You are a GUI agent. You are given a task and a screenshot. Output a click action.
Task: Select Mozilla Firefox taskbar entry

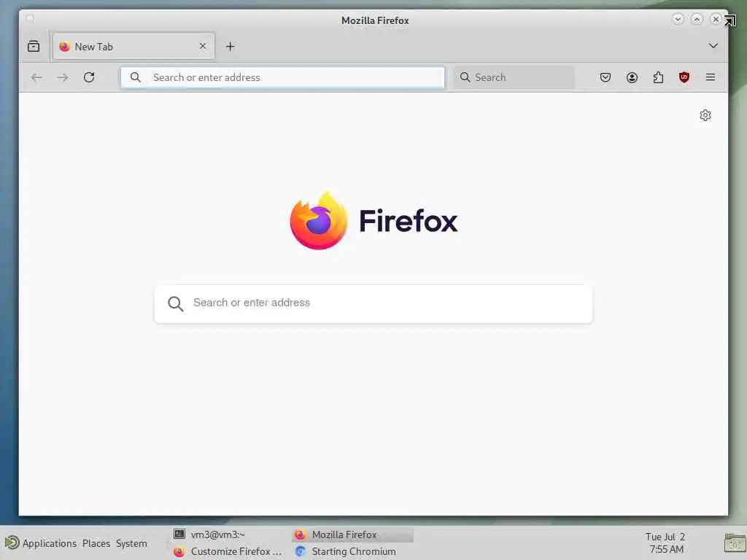click(352, 534)
